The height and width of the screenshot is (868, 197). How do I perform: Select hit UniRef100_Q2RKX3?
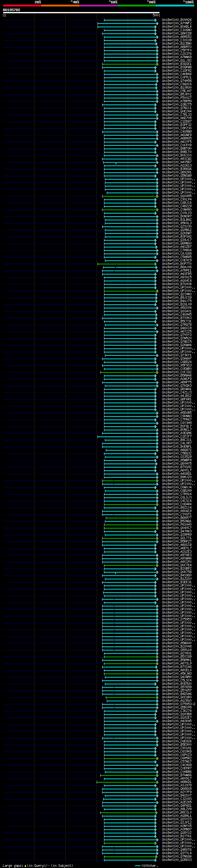176,860
